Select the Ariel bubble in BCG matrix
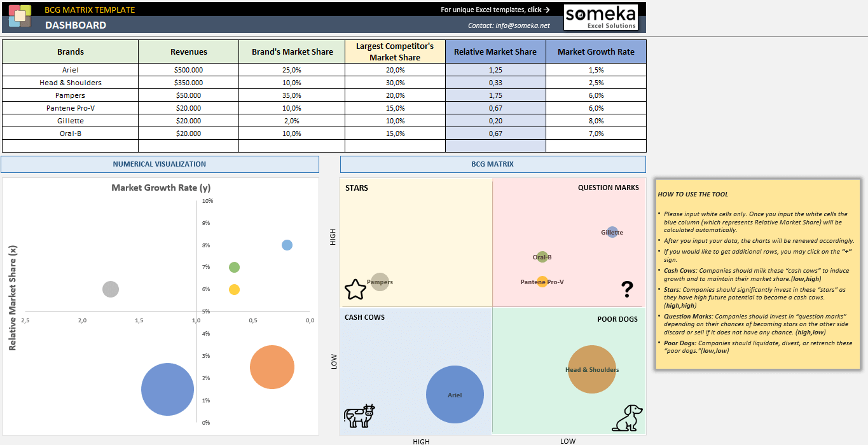868x445 pixels. point(455,395)
